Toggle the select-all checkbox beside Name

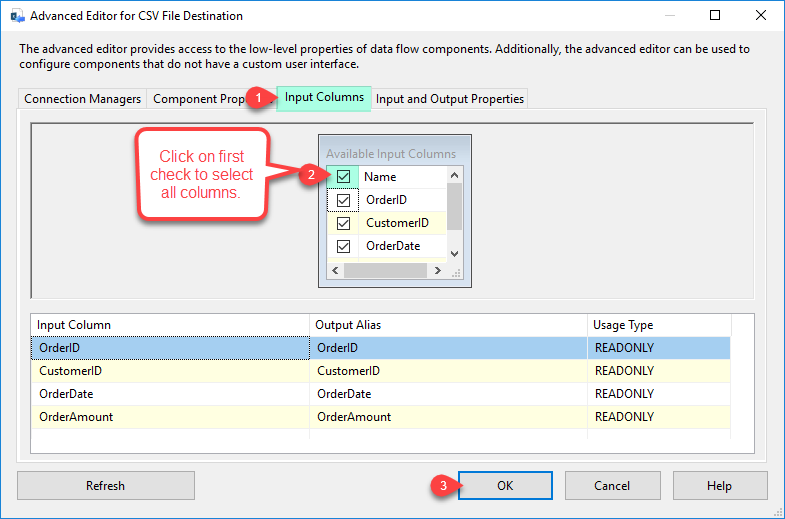point(343,177)
